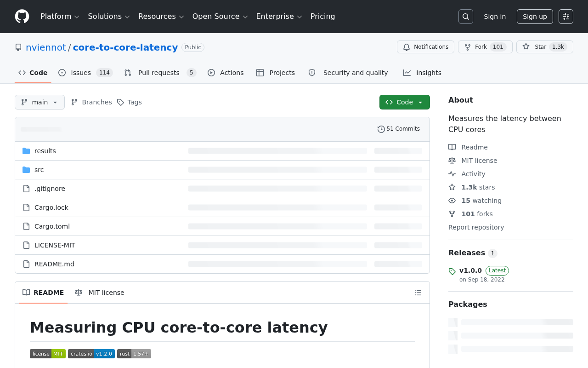This screenshot has height=368, width=588.
Task: Switch to the Actions tab
Action: [x=226, y=73]
